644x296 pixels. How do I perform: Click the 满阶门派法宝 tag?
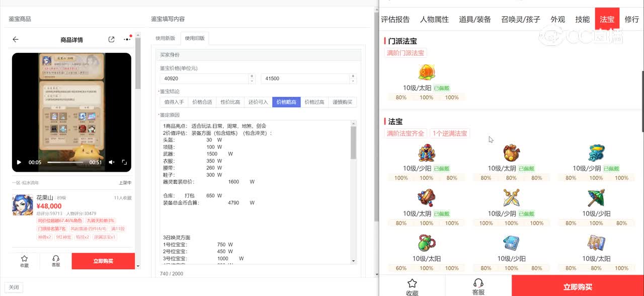pyautogui.click(x=406, y=53)
